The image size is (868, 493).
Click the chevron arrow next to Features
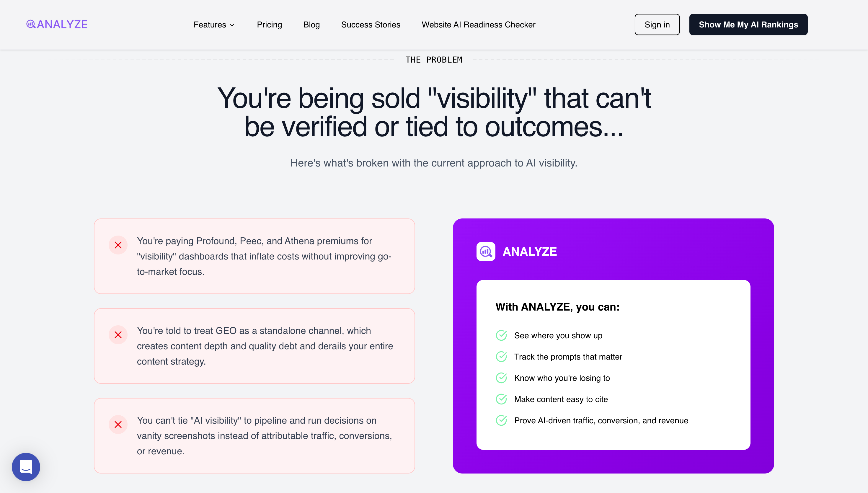coord(232,25)
